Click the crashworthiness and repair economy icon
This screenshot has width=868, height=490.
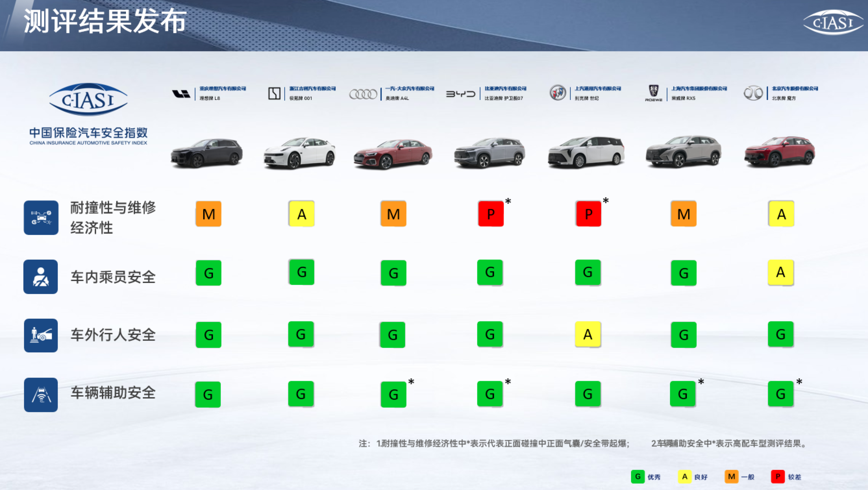[41, 217]
